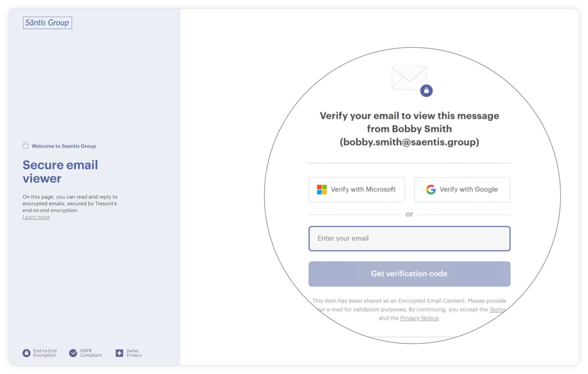Click the Säntis Group logo
588x374 pixels.
(47, 23)
